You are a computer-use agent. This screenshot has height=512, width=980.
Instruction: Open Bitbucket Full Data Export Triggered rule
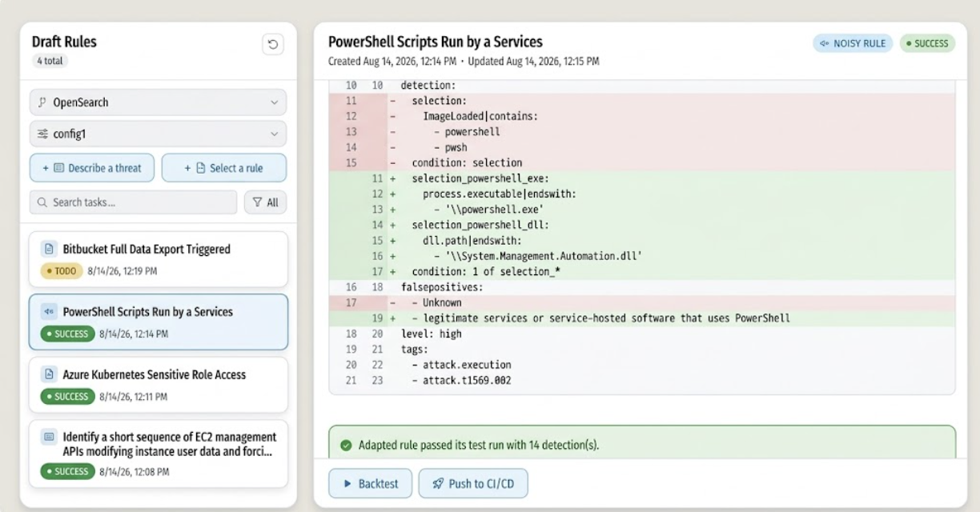click(159, 258)
